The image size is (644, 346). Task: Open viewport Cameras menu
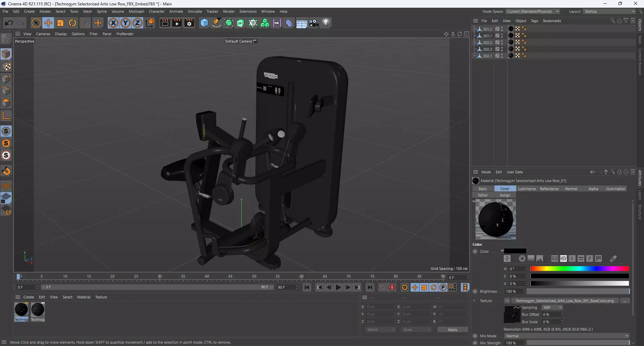click(x=43, y=34)
